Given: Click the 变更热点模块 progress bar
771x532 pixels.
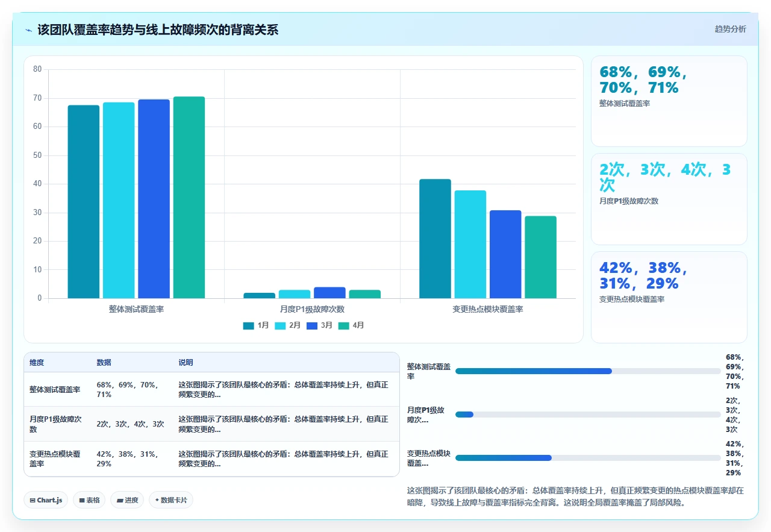Looking at the screenshot, I should coord(588,458).
